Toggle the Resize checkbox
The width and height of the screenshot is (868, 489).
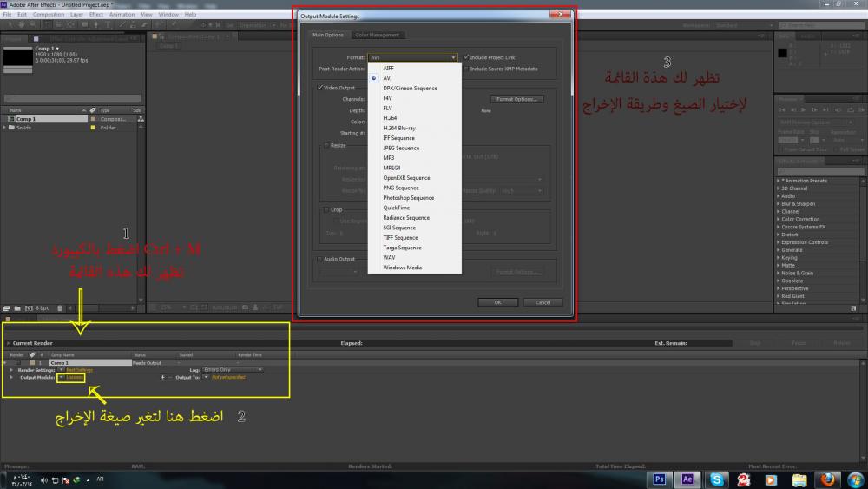coord(326,145)
